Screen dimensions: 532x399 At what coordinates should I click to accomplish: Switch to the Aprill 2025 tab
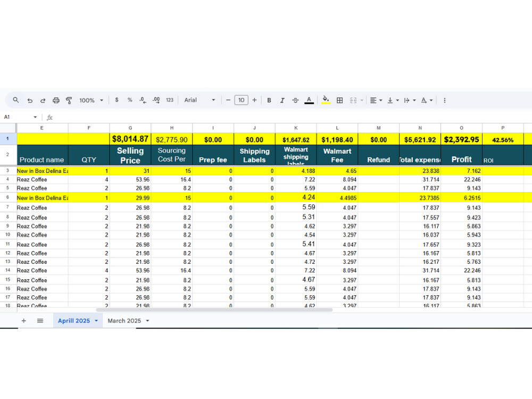point(73,321)
